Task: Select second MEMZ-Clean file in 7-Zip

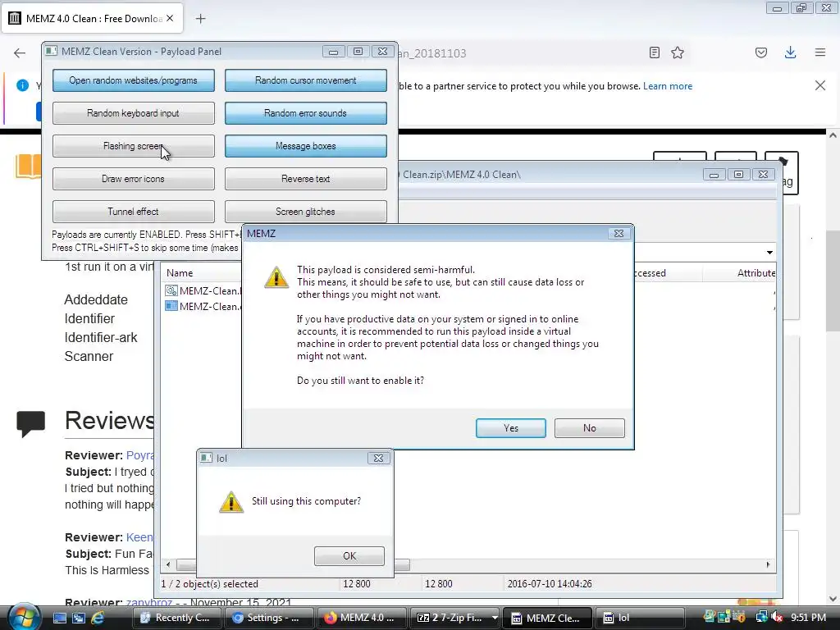Action: tap(203, 307)
